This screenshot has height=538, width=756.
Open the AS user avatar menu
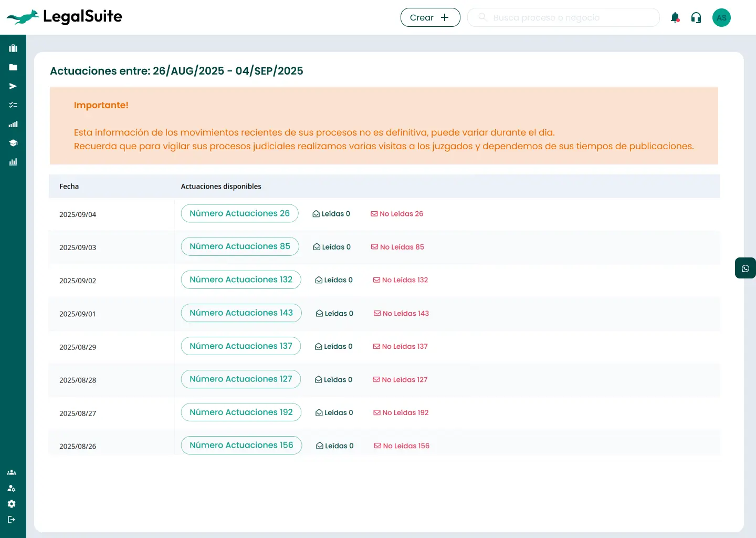(721, 18)
